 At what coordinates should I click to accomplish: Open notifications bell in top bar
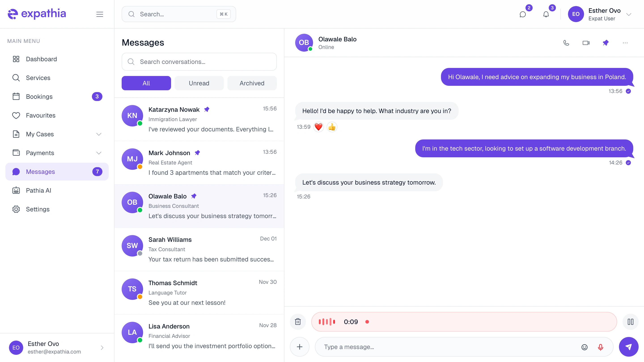pos(546,14)
